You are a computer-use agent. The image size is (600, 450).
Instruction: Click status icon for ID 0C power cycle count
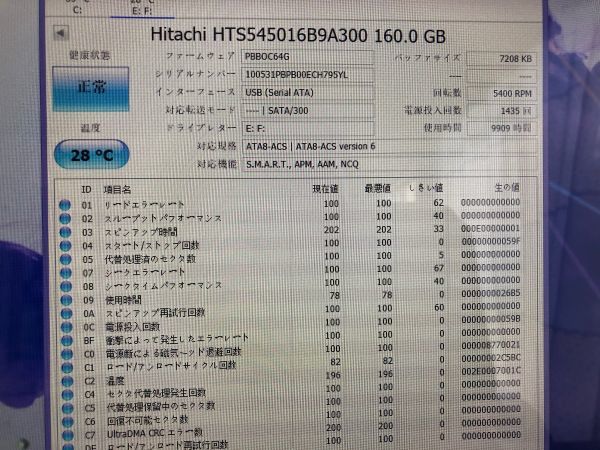coord(67,327)
